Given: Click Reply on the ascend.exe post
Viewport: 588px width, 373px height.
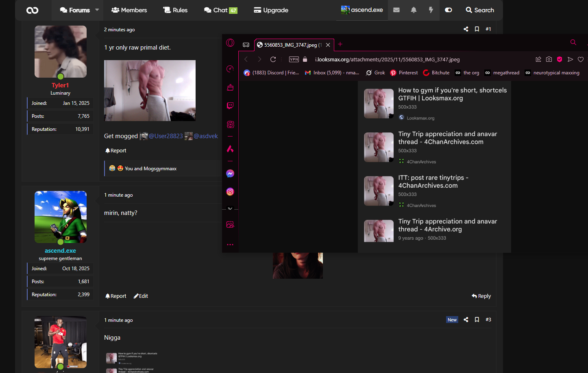Looking at the screenshot, I should click(481, 296).
